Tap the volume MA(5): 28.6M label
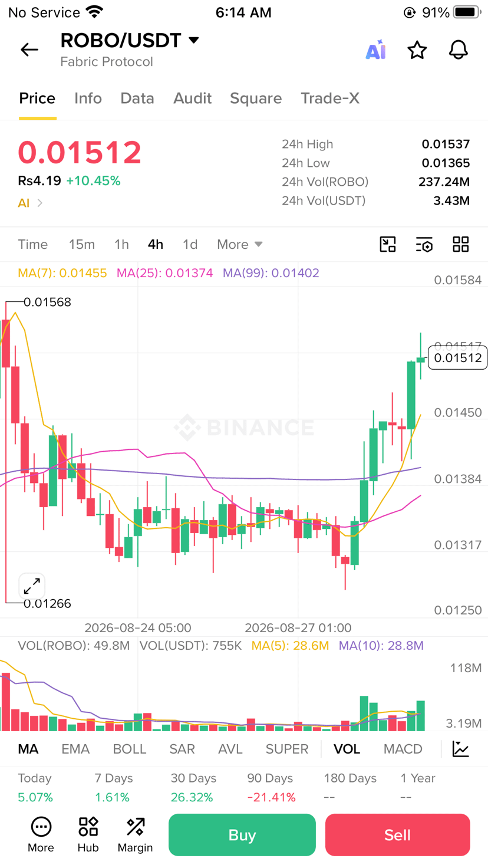This screenshot has height=868, width=488. (290, 646)
